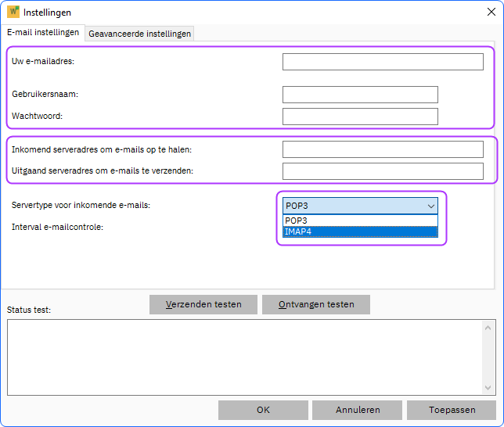This screenshot has width=504, height=427.
Task: Collapse the Servertype combo box using its arrow
Action: (430, 206)
